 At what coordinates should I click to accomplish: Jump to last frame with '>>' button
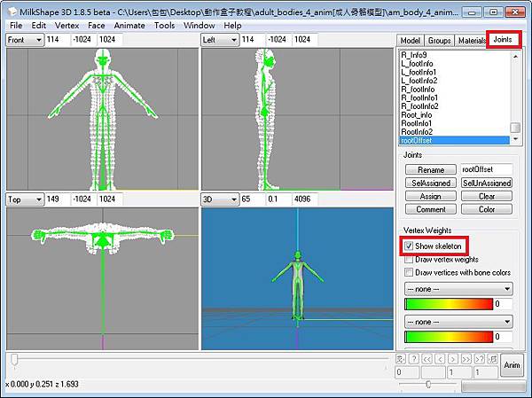[466, 359]
